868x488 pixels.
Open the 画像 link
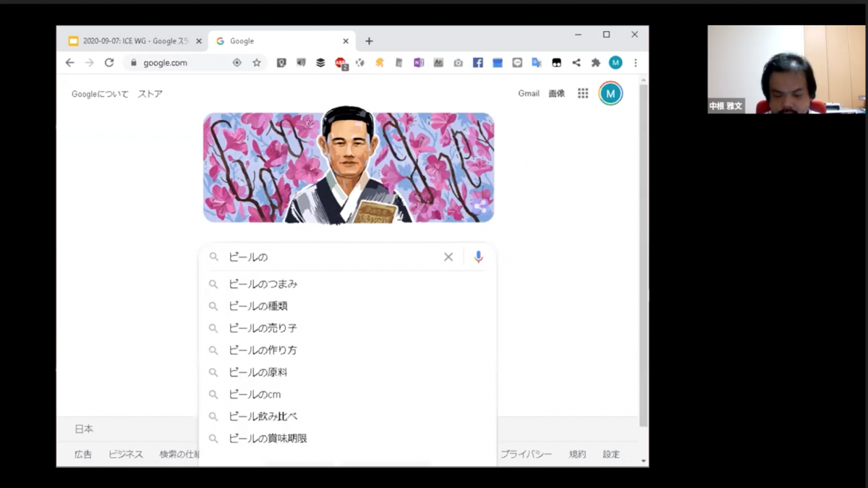556,93
